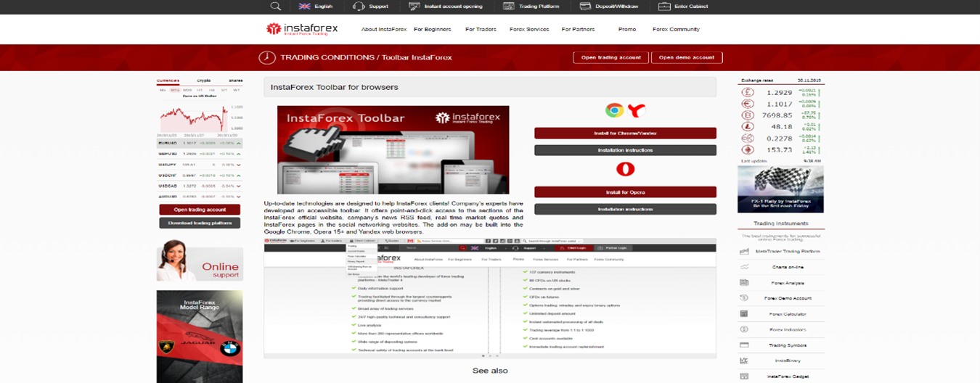
Task: Open the For Beginners menu
Action: pyautogui.click(x=433, y=30)
